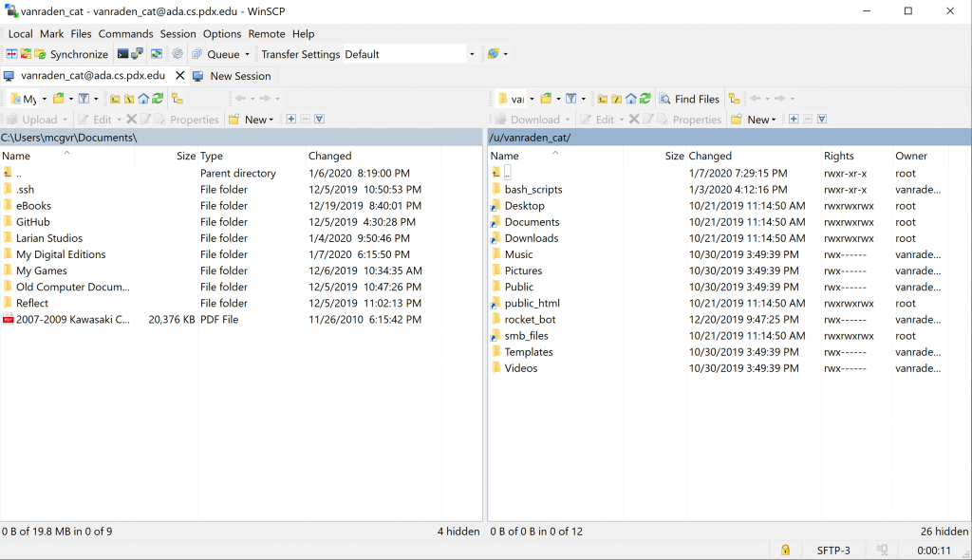Open the New Session tab

tap(233, 76)
